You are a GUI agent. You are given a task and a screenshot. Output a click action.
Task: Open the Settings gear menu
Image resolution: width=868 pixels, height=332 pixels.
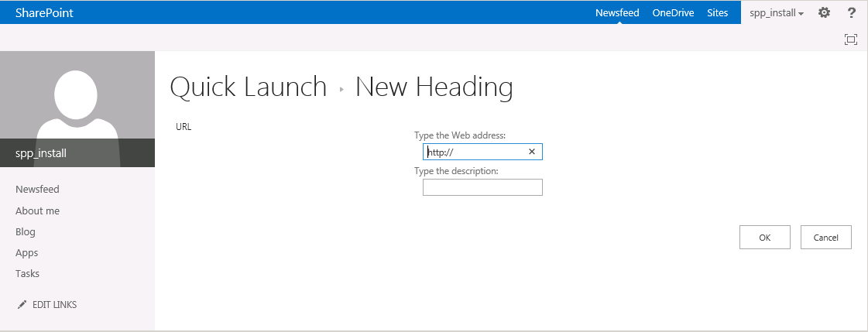tap(825, 12)
